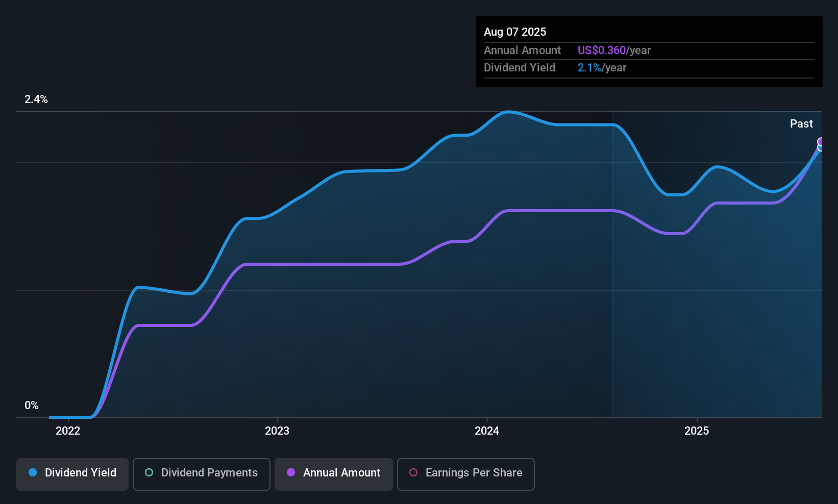This screenshot has width=838, height=504.
Task: Click the 2022 x-axis label
Action: [x=68, y=431]
